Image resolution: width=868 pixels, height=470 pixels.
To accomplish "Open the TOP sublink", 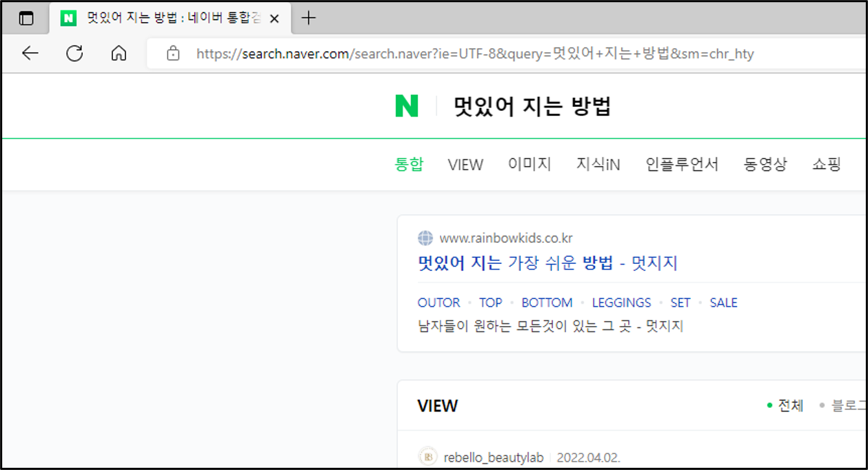I will tap(491, 303).
